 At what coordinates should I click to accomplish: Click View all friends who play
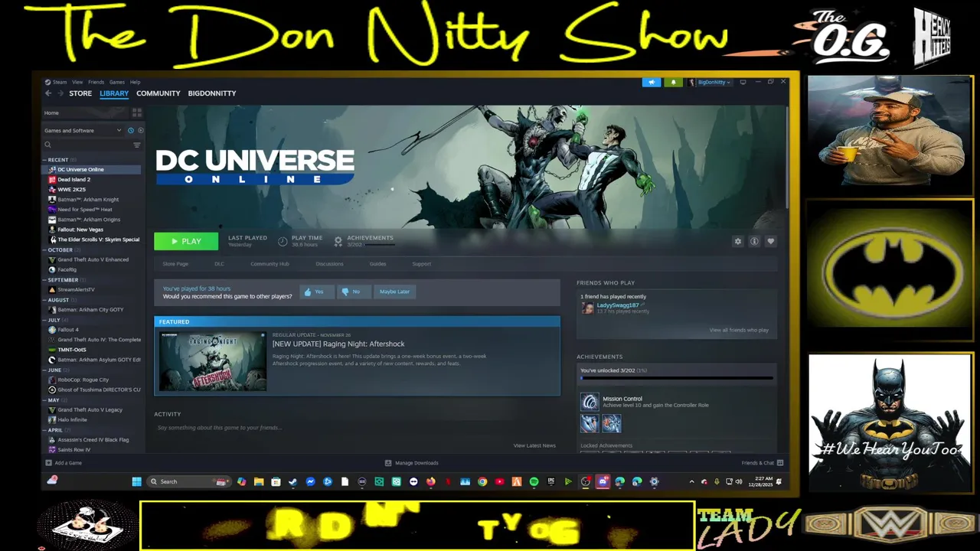click(x=739, y=330)
